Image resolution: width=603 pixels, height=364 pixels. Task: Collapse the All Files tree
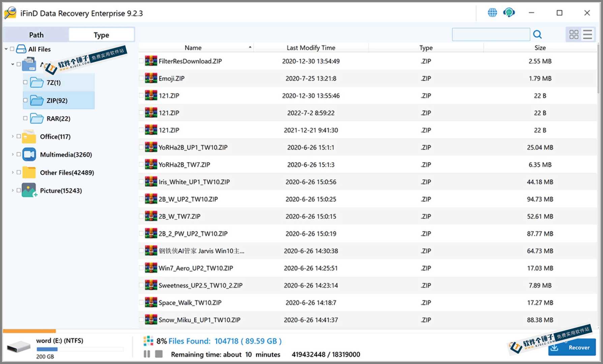(x=5, y=49)
